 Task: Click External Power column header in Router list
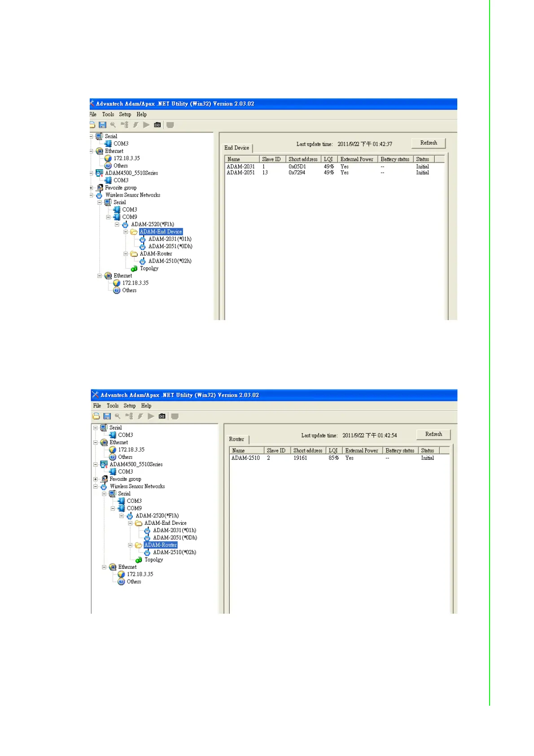[x=362, y=451]
